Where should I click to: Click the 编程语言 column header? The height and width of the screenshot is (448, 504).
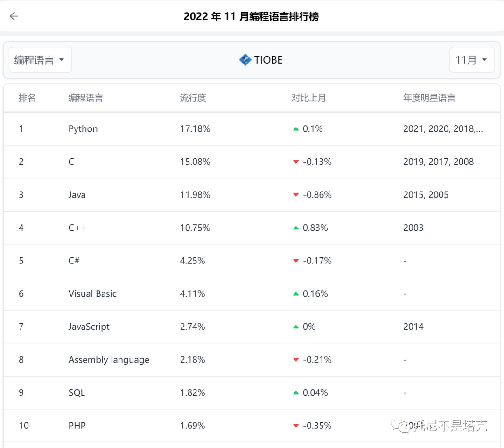pos(85,98)
